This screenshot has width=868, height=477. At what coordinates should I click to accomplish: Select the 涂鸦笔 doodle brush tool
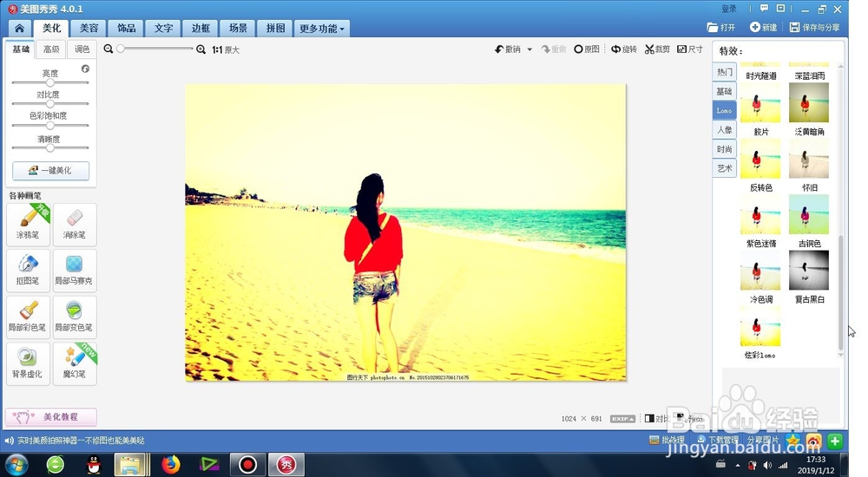click(29, 224)
